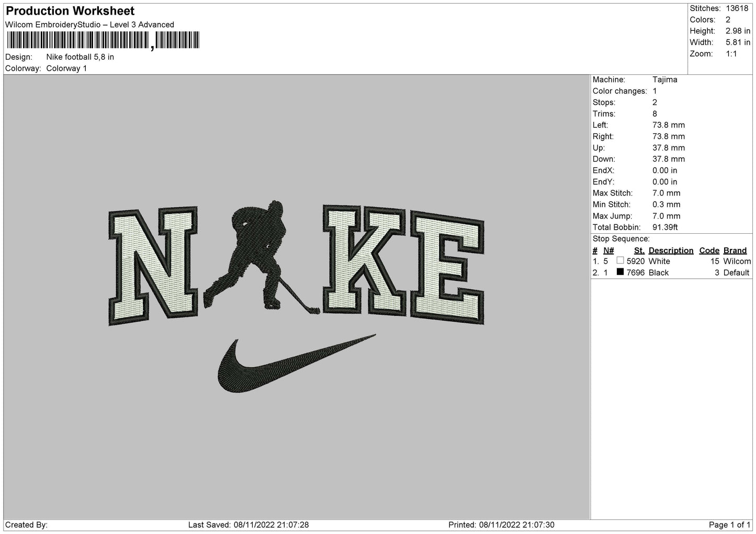This screenshot has height=534, width=756.
Task: Click the Total Bobbin value 91.39ft
Action: (665, 228)
